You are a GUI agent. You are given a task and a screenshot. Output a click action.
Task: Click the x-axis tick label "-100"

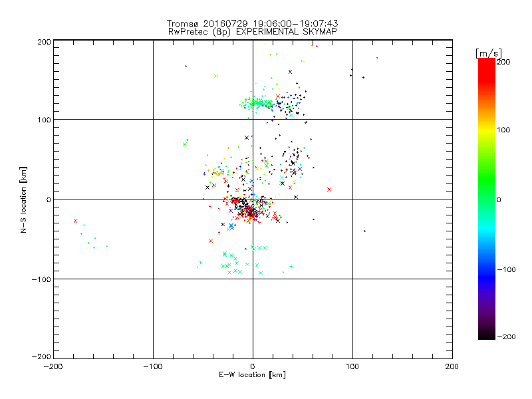pos(153,366)
